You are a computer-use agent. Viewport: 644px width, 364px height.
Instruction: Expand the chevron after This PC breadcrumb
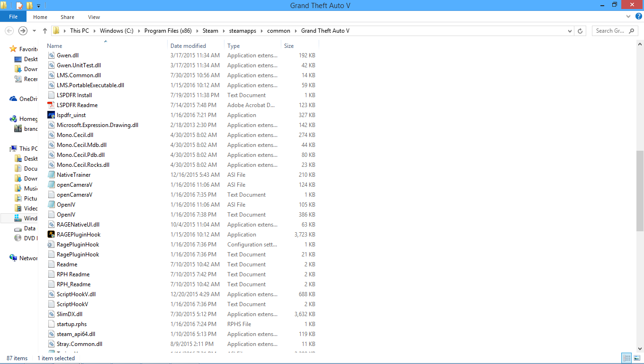coord(94,31)
